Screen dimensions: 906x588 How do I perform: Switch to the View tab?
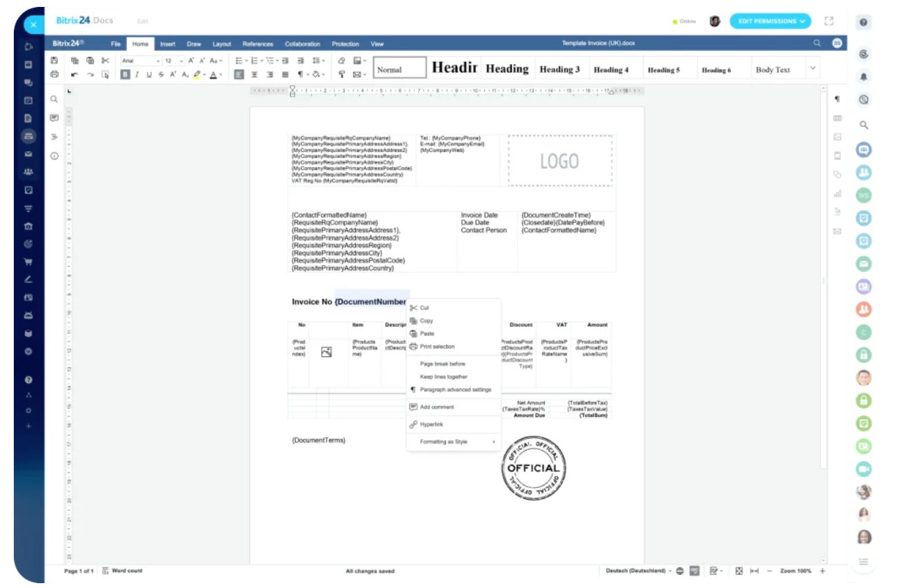coord(377,44)
